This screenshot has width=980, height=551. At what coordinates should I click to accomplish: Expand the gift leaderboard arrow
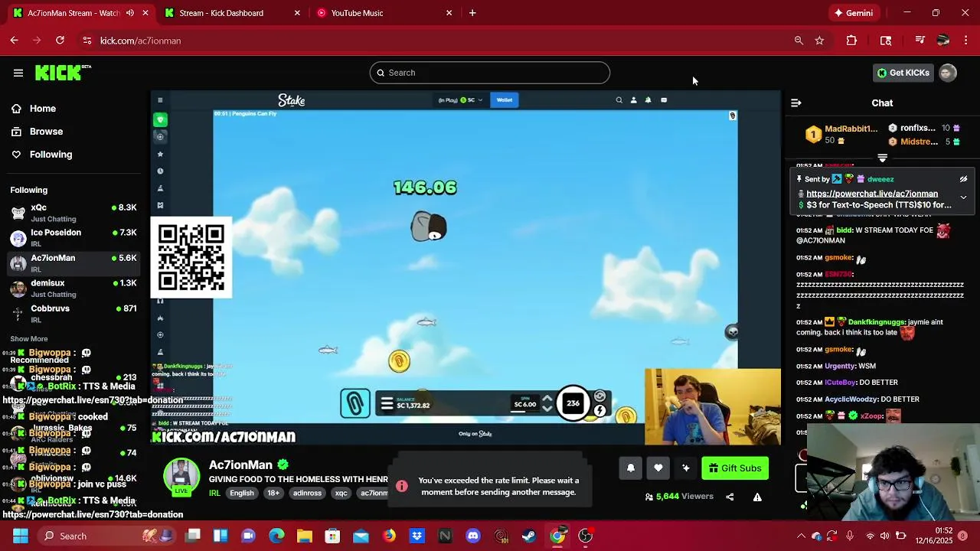pos(882,158)
